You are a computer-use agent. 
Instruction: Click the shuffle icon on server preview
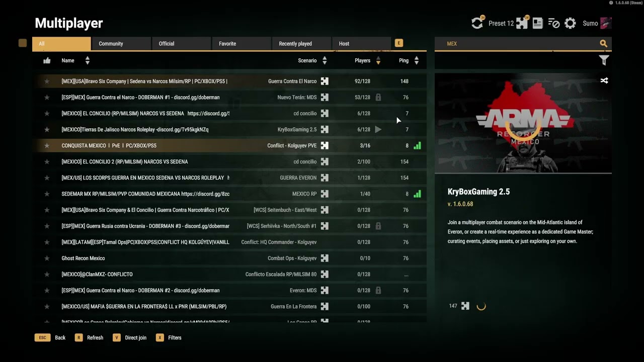point(604,80)
